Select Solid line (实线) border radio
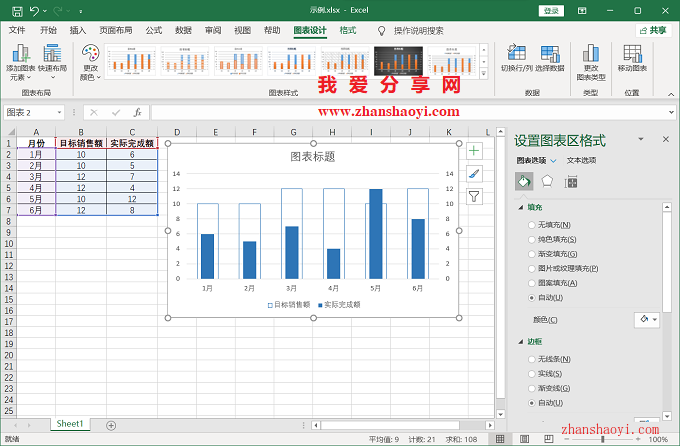Screen dimensions: 680x446 tap(532, 374)
